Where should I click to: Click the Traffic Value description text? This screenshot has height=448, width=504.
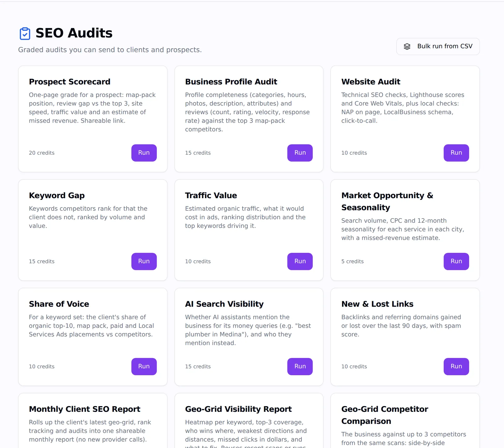(x=245, y=217)
